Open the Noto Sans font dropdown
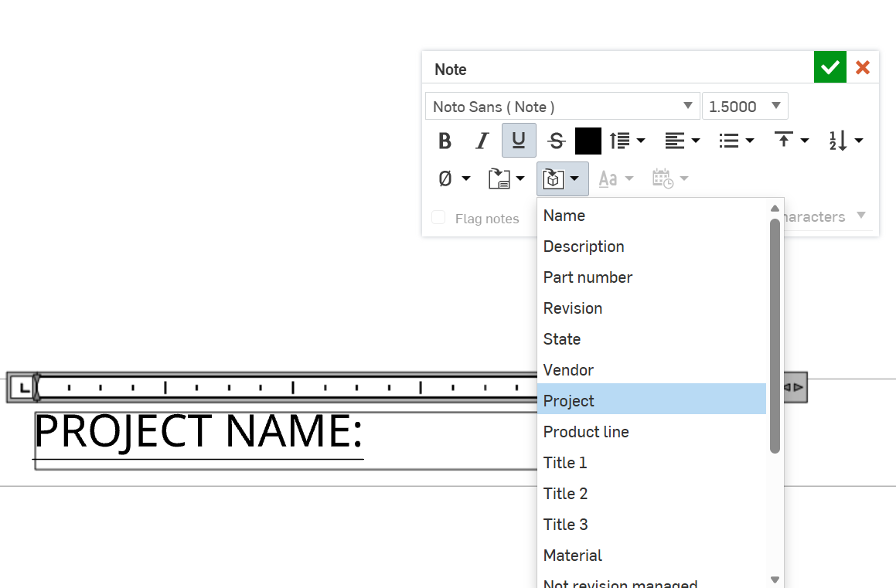896x588 pixels. pos(562,106)
